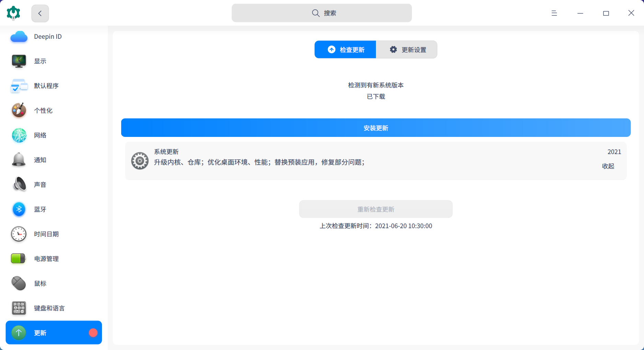Click the 系统更新 gear icon
The height and width of the screenshot is (350, 644).
click(x=140, y=161)
